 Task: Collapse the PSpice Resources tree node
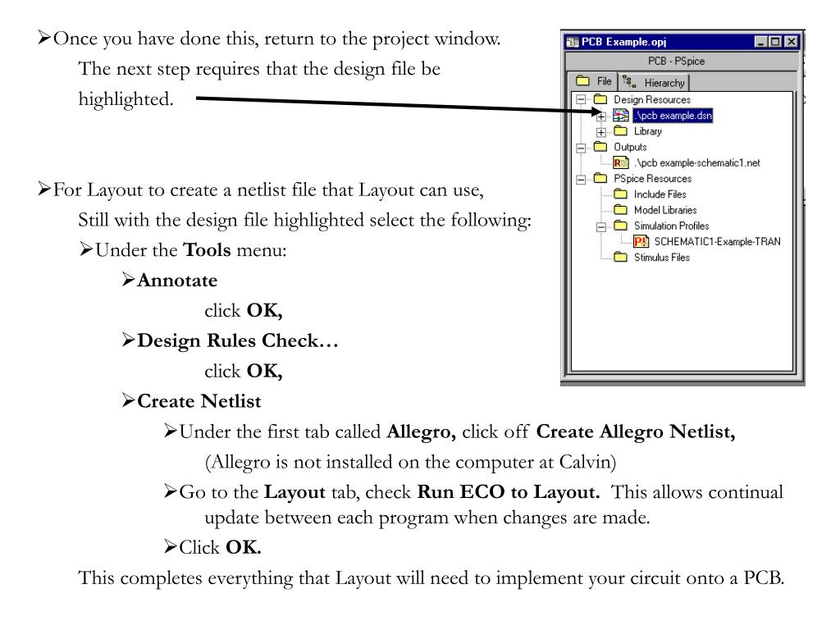point(581,180)
